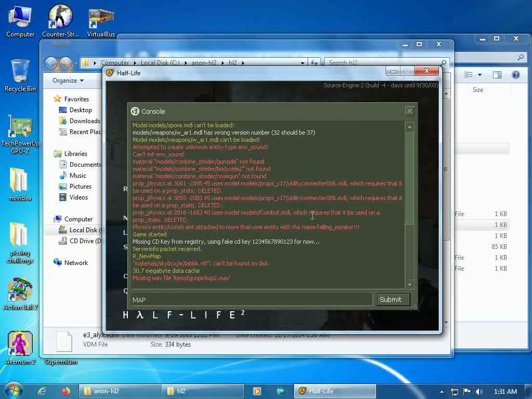Image resolution: width=532 pixels, height=399 pixels.
Task: Click the Half-Life window title icon
Action: point(110,73)
